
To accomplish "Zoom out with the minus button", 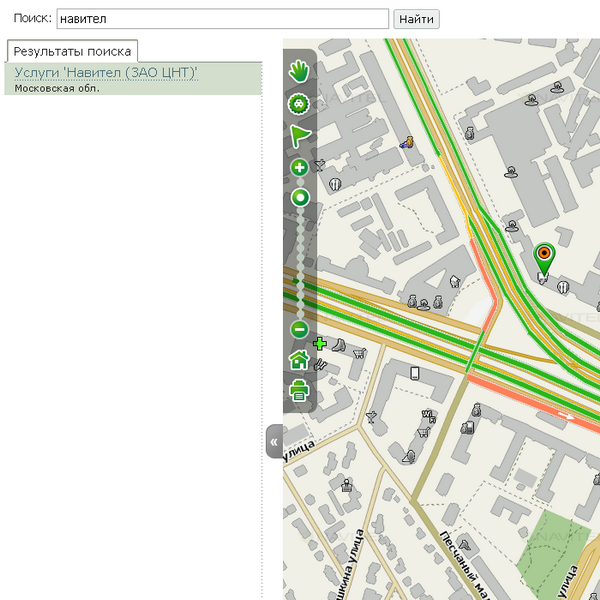I will (x=299, y=329).
